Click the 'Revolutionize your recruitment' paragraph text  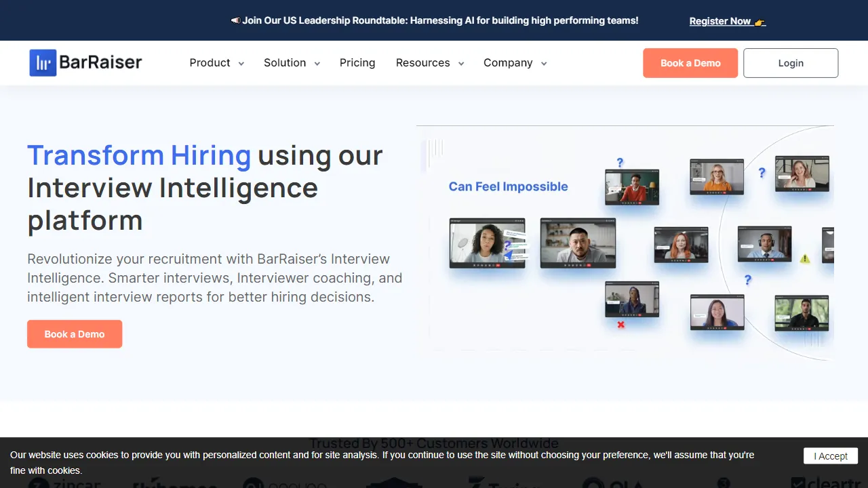(x=215, y=278)
